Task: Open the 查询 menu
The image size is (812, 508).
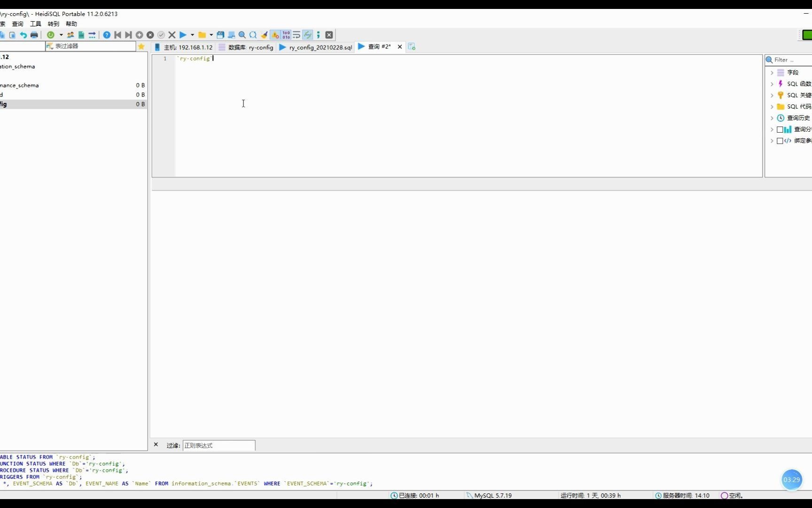Action: click(17, 24)
